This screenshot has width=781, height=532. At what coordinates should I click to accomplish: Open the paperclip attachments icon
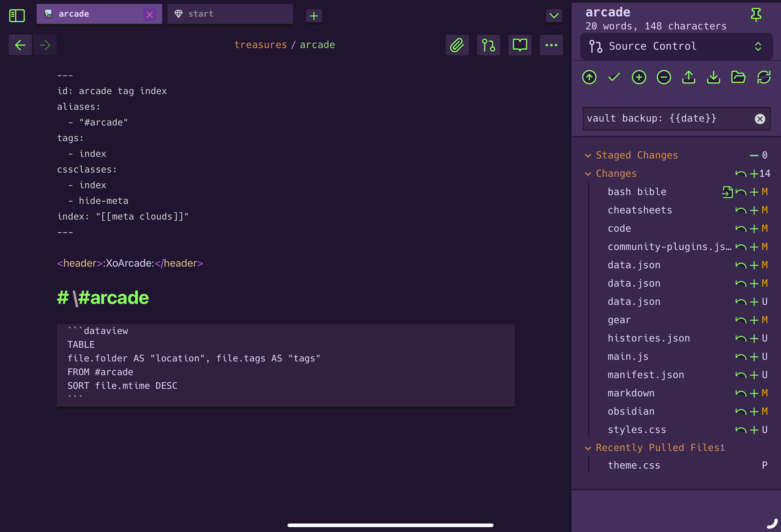[457, 45]
